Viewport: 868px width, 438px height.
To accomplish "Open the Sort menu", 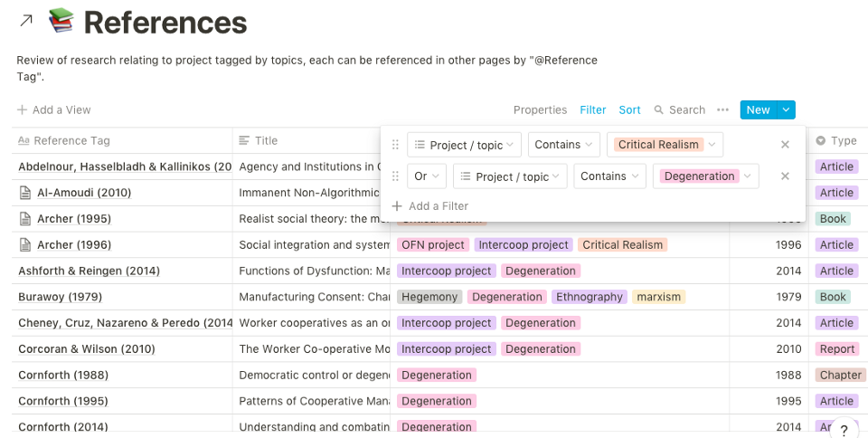I will pyautogui.click(x=629, y=110).
